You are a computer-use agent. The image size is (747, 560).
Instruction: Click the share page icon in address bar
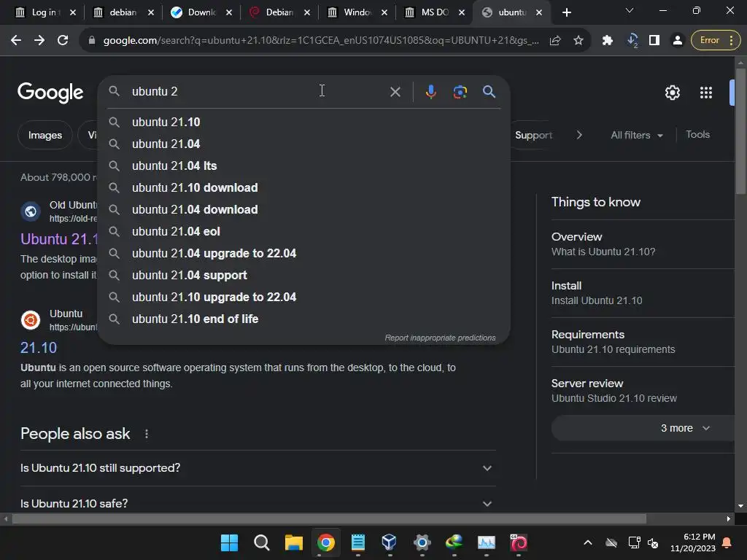pyautogui.click(x=555, y=41)
